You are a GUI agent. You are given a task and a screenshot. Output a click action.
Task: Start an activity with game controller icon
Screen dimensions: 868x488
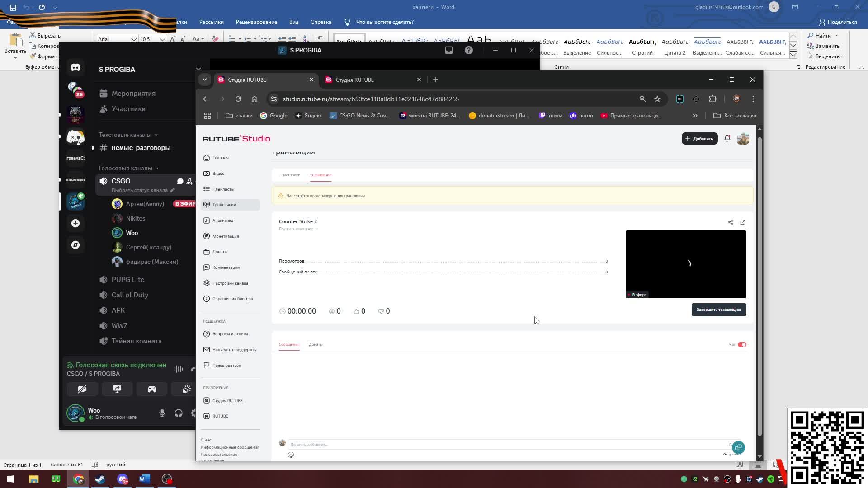coord(152,389)
